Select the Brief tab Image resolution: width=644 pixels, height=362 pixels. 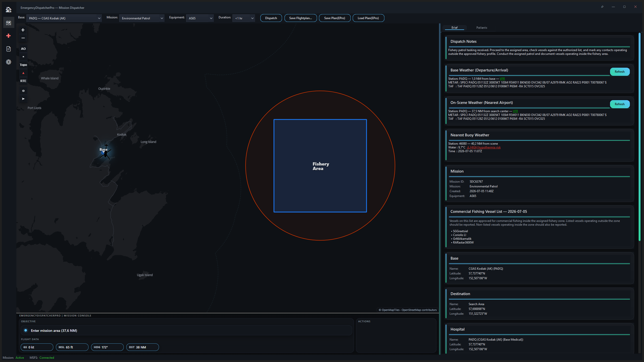tap(455, 28)
